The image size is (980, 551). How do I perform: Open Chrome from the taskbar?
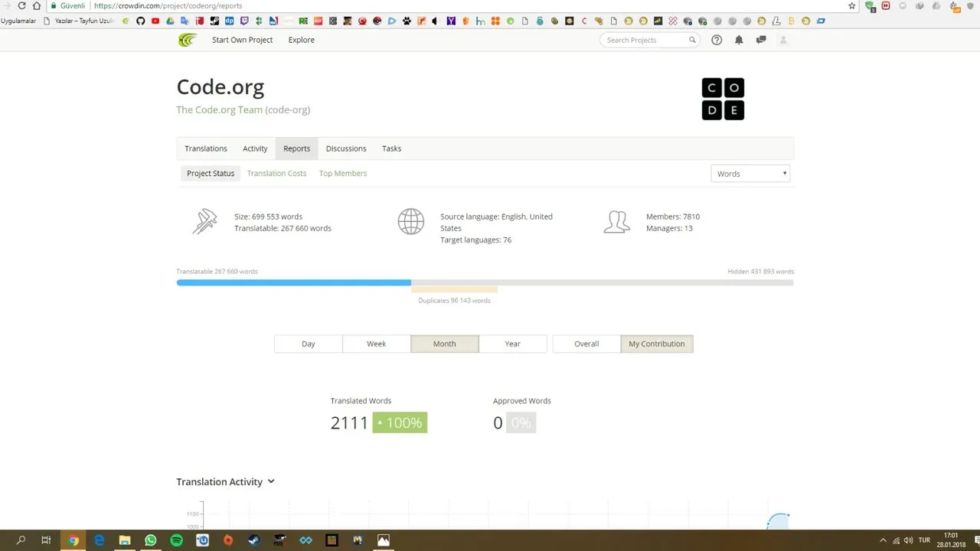(73, 540)
